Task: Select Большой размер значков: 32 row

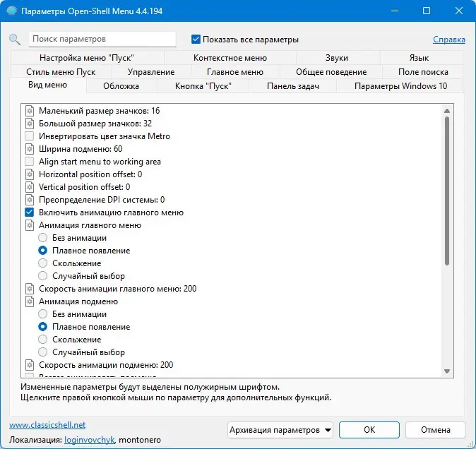Action: [x=95, y=124]
